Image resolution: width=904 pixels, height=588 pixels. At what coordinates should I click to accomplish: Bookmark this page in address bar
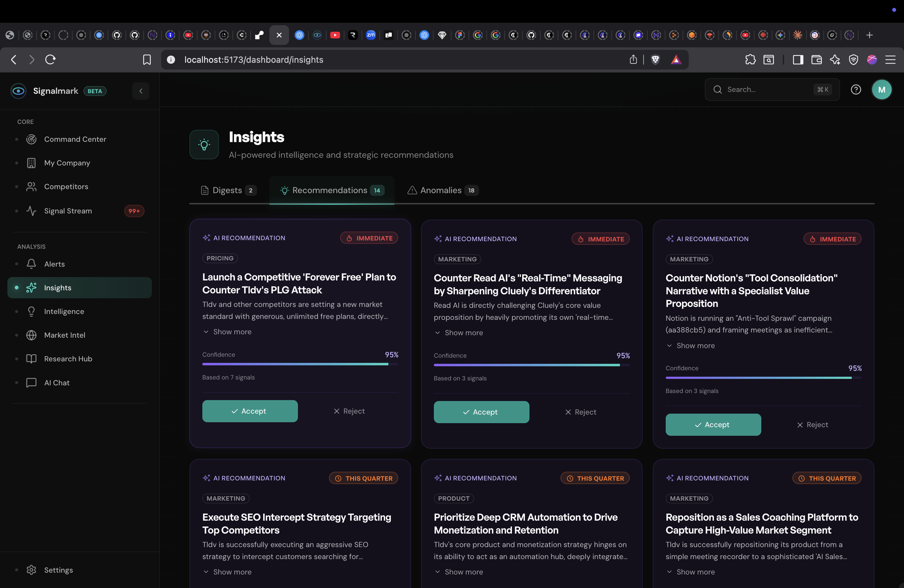pyautogui.click(x=147, y=60)
